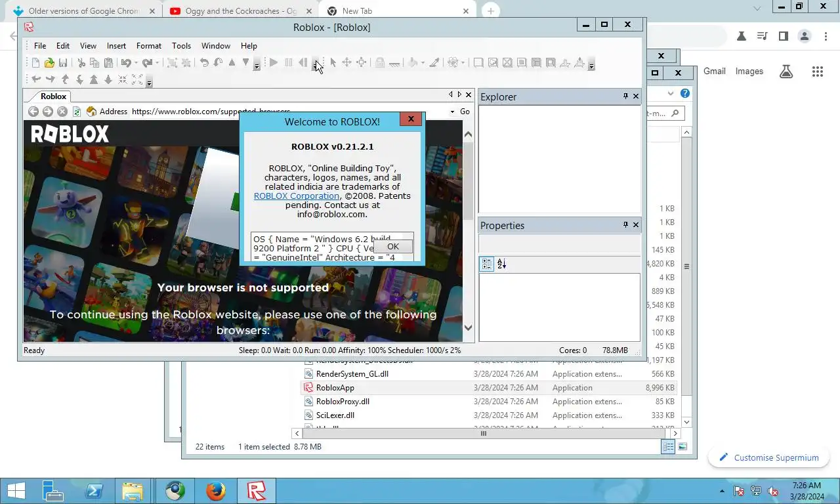Screen dimensions: 840x504
Task: Click the browser Forward button in Roblox tab
Action: pyautogui.click(x=48, y=112)
